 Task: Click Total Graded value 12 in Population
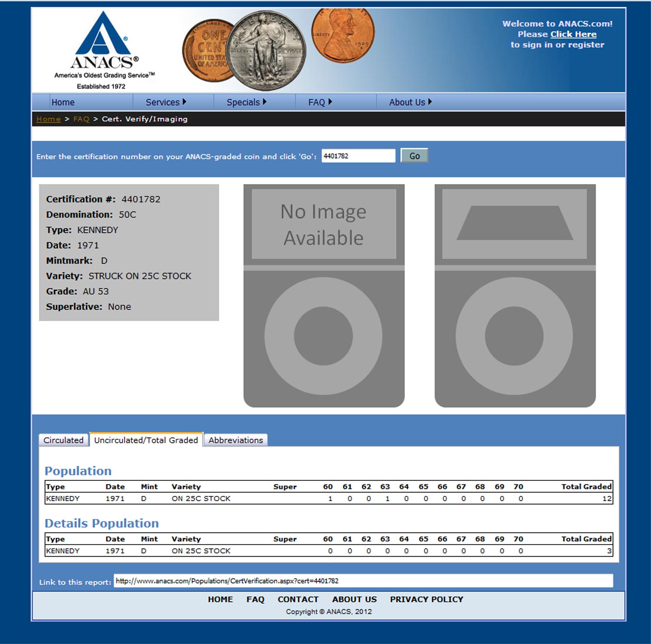[x=607, y=499]
